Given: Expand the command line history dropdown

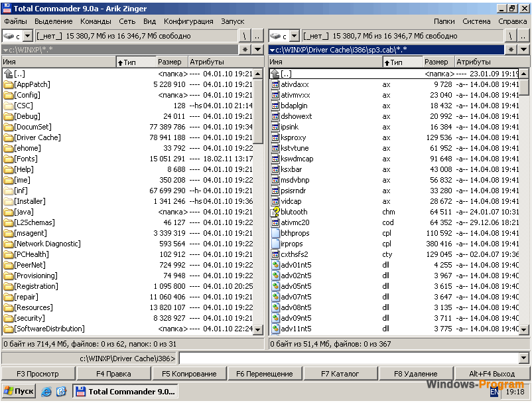Looking at the screenshot, I should click(524, 358).
